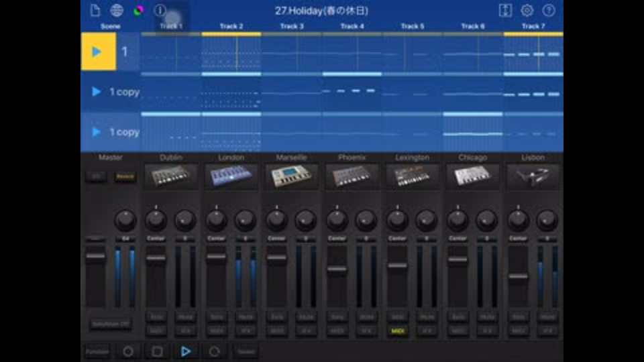Open the Dublin gadget thumbnail
Viewport: 644px width, 362px height.
(171, 176)
